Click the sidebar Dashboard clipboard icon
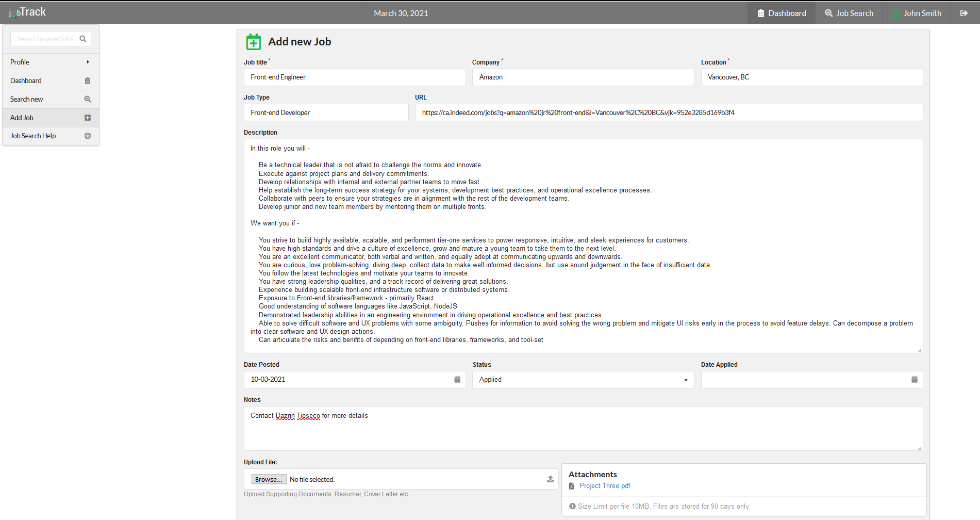The image size is (980, 520). pos(88,80)
